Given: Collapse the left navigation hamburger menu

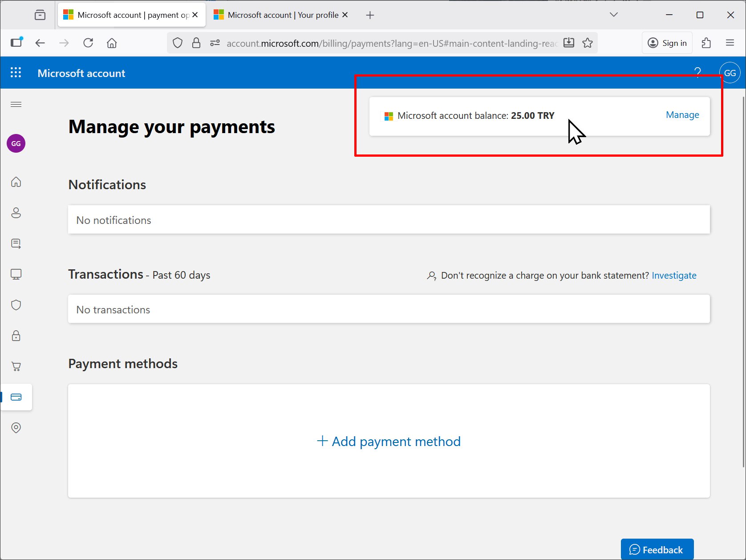Looking at the screenshot, I should pos(16,105).
